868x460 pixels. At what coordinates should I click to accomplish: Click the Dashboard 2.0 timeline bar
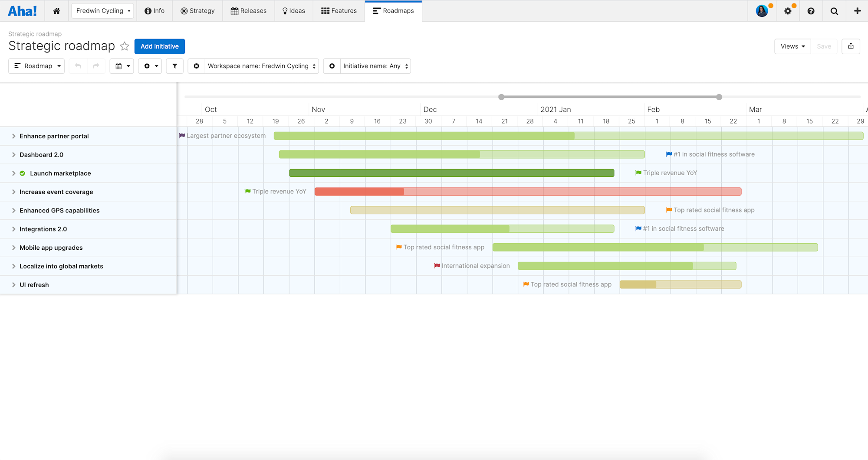462,154
